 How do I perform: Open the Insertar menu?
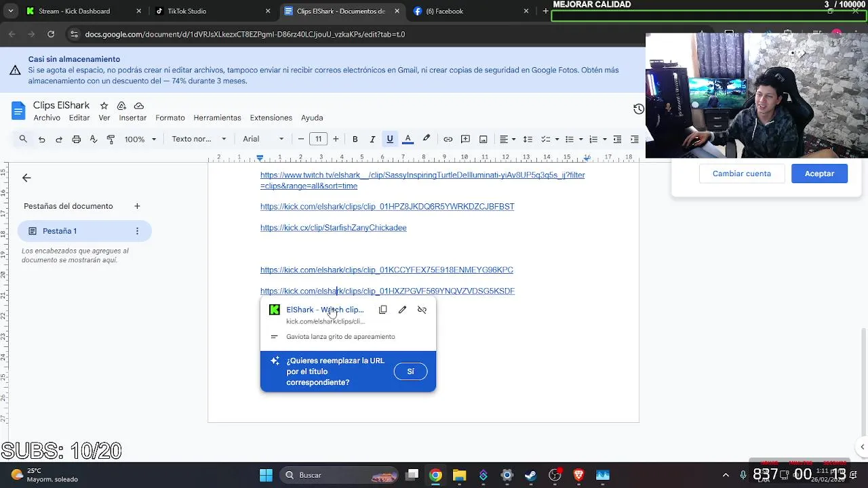133,118
